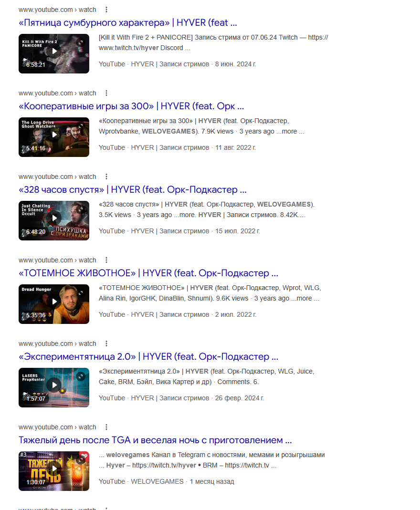The height and width of the screenshot is (510, 420).
Task: Click snippet mentioning '3.5K views · 3 years ago'
Action: click(x=207, y=210)
